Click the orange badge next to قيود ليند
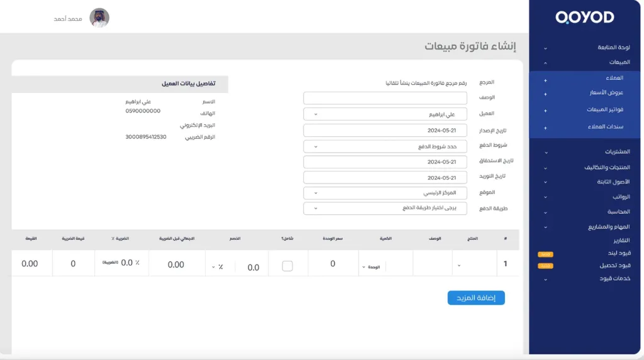The image size is (644, 360). click(545, 254)
